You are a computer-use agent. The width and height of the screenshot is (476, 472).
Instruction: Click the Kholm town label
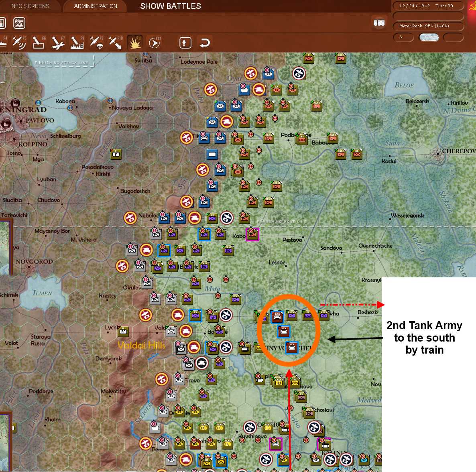click(x=52, y=419)
